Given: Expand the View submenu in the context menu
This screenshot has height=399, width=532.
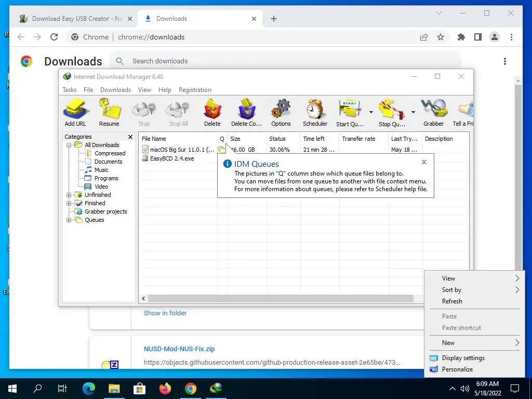Looking at the screenshot, I should 474,278.
